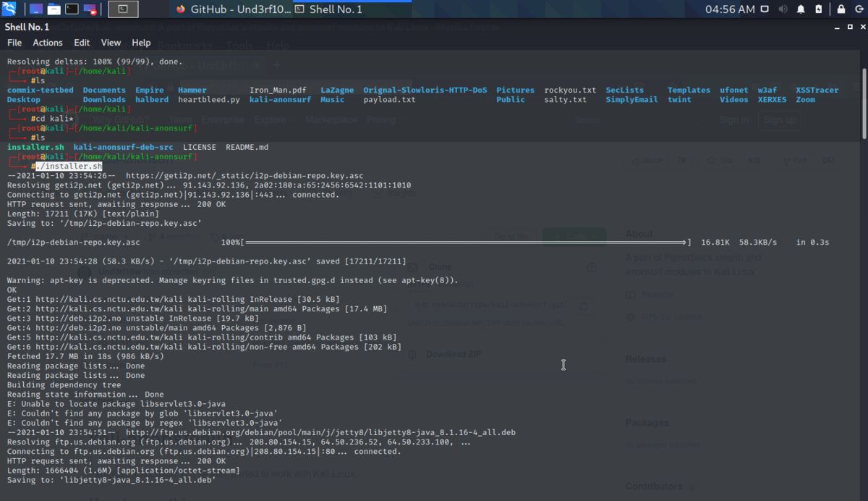The image size is (868, 501).
Task: Click the SimplyEmail directory name
Action: pos(632,100)
